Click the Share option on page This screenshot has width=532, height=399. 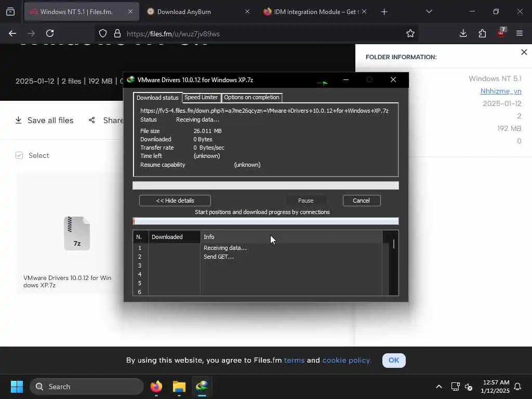tap(106, 121)
